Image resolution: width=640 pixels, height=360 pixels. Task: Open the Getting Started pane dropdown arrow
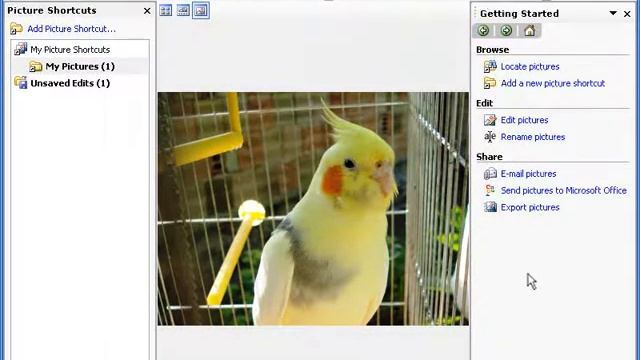[613, 13]
